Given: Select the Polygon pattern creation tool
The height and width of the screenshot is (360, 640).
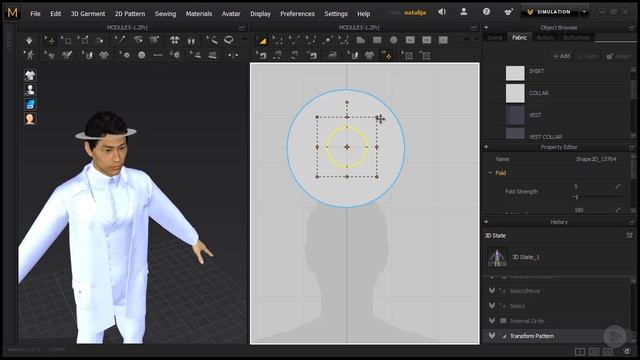Looking at the screenshot, I should coord(360,40).
